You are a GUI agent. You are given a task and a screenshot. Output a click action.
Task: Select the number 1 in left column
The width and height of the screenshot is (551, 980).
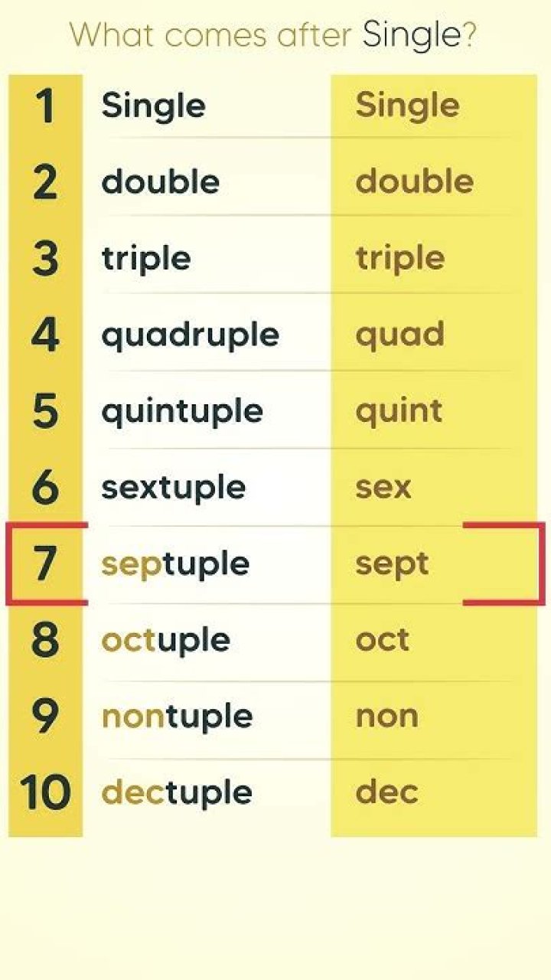(45, 106)
